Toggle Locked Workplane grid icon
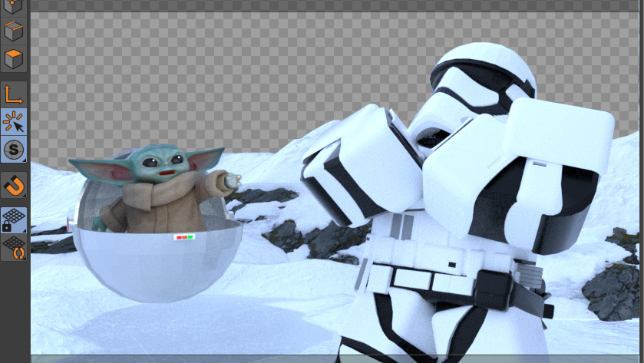The width and height of the screenshot is (644, 363). click(x=14, y=220)
